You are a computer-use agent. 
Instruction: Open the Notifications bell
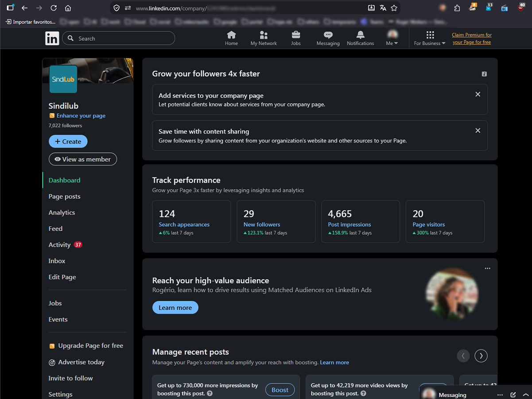[360, 39]
